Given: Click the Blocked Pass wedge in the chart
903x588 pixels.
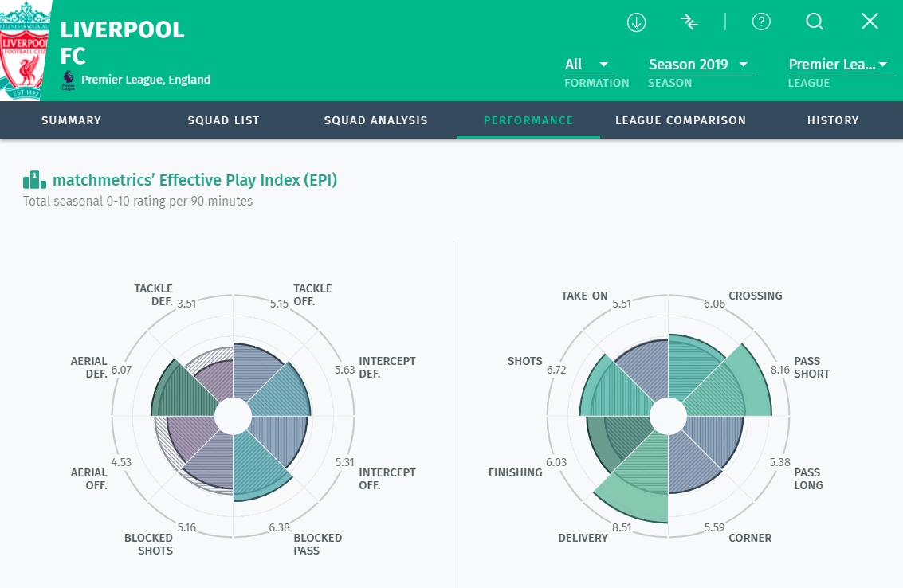Looking at the screenshot, I should coord(257,466).
